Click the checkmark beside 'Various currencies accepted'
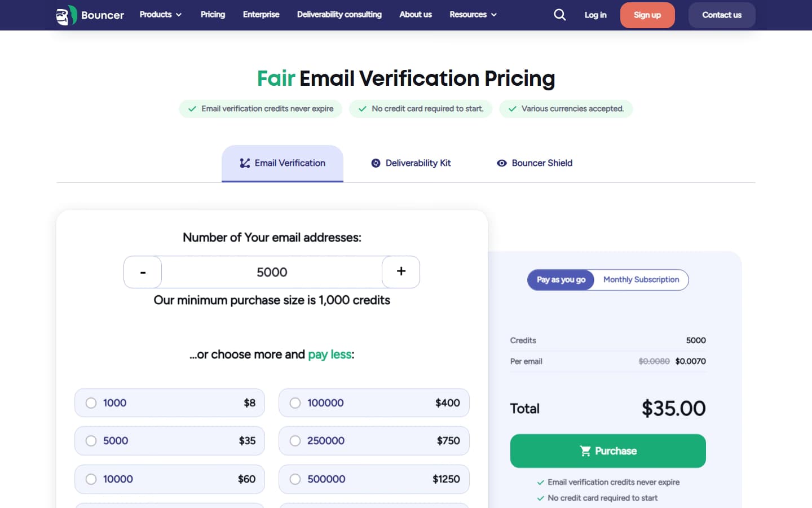 (x=512, y=108)
